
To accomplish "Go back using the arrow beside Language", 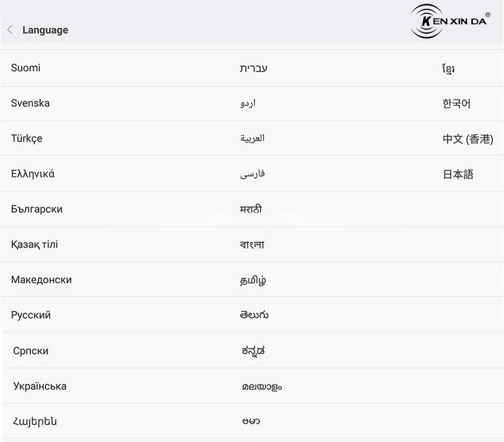I will pyautogui.click(x=10, y=30).
